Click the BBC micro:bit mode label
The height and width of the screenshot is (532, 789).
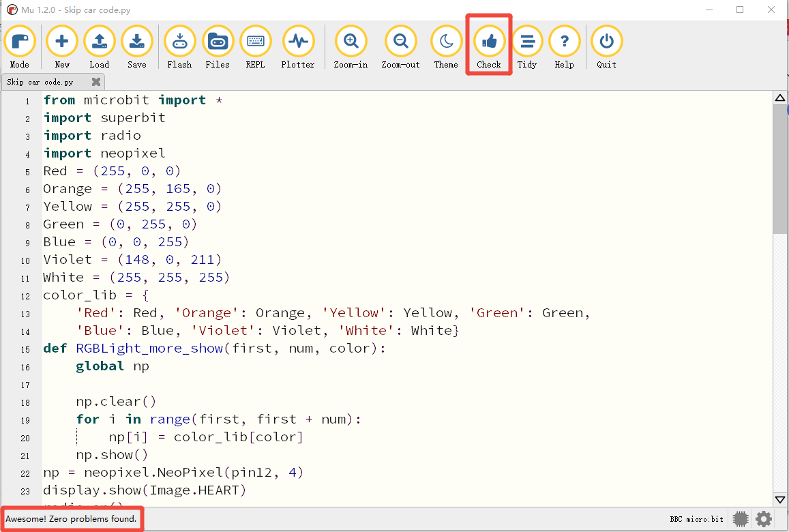(696, 519)
